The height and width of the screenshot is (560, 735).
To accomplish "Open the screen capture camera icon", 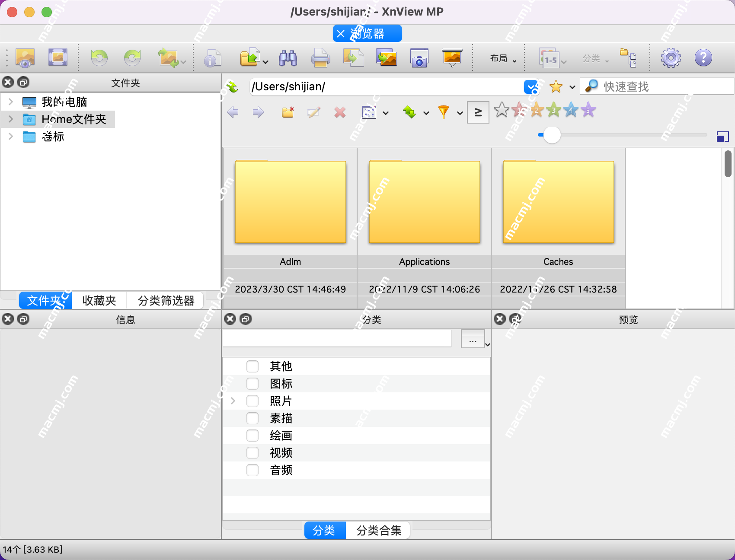I will (x=419, y=57).
